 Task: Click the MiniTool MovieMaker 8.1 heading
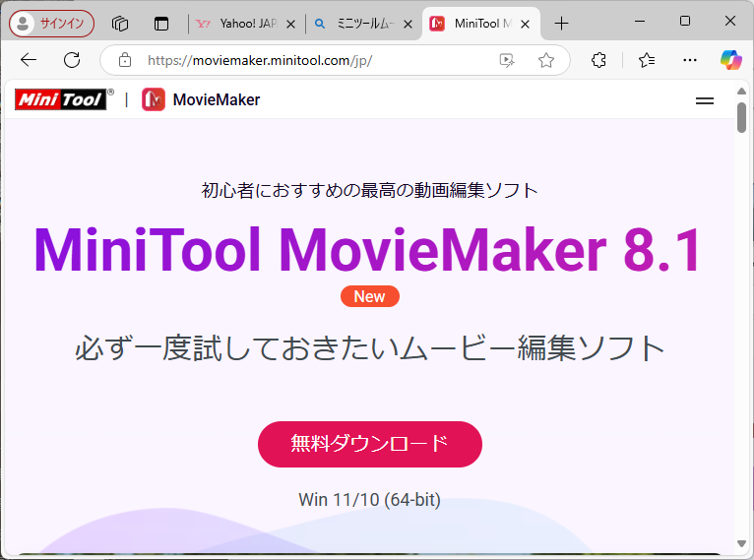pos(367,249)
